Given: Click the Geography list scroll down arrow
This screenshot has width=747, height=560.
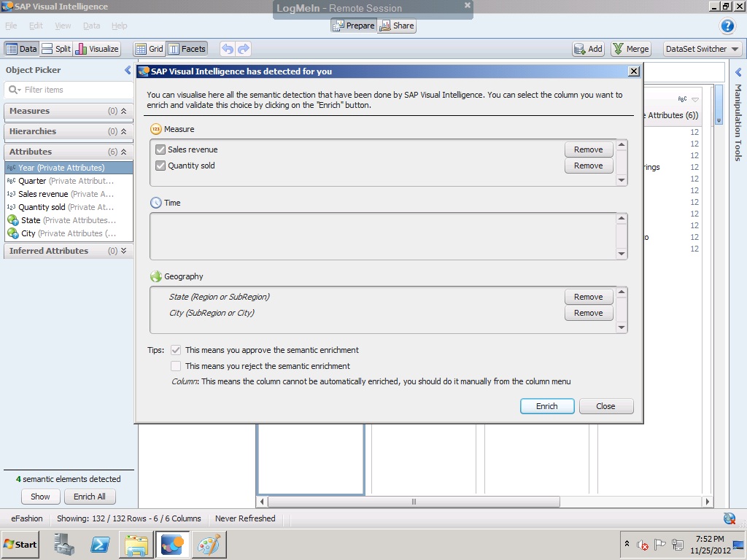Looking at the screenshot, I should tap(622, 327).
